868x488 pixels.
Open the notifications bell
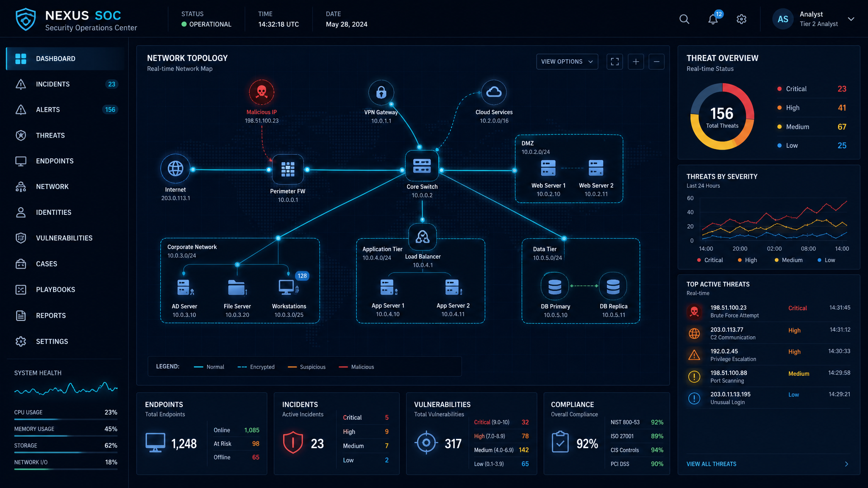tap(713, 19)
